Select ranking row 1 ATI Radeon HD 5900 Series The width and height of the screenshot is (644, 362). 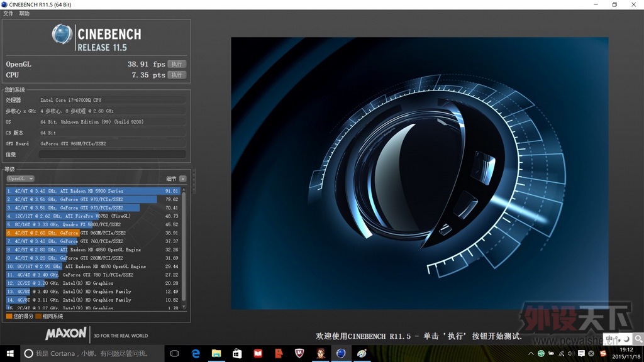tap(93, 191)
